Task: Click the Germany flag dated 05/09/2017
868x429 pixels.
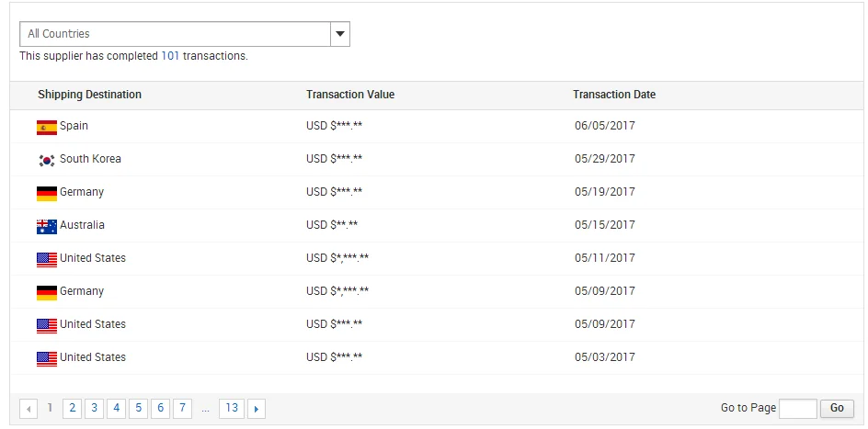Action: (x=46, y=292)
